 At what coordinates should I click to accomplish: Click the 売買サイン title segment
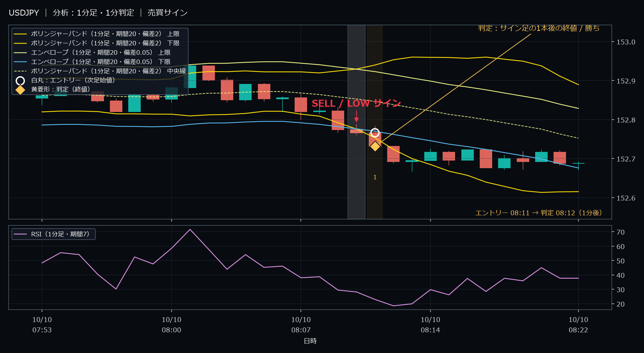167,13
